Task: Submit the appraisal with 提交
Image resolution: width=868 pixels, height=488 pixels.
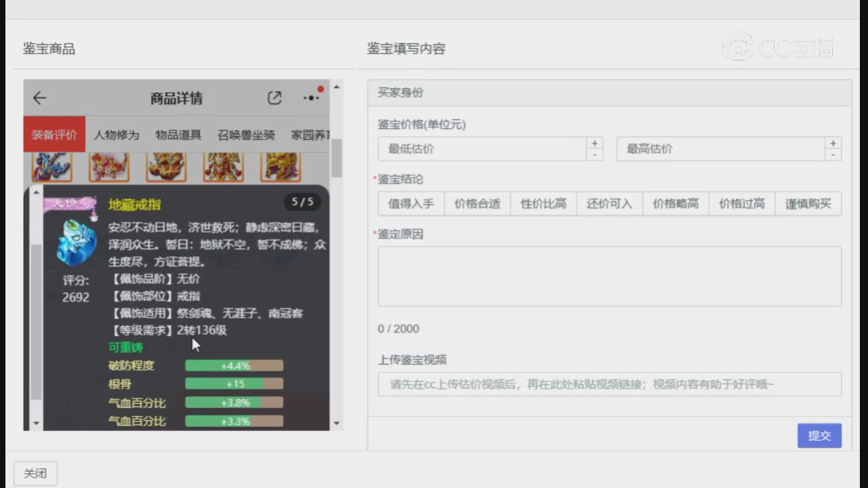Action: pos(819,436)
